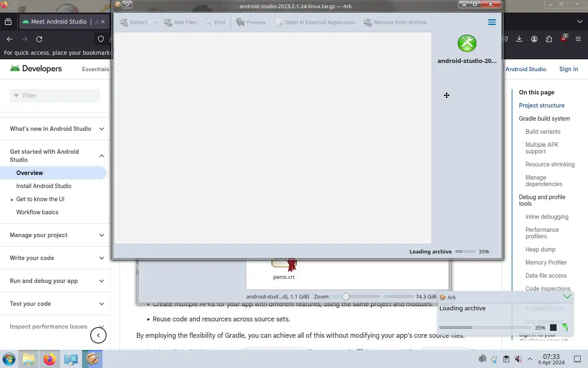
Task: Open Install Android Studio page
Action: pyautogui.click(x=44, y=186)
